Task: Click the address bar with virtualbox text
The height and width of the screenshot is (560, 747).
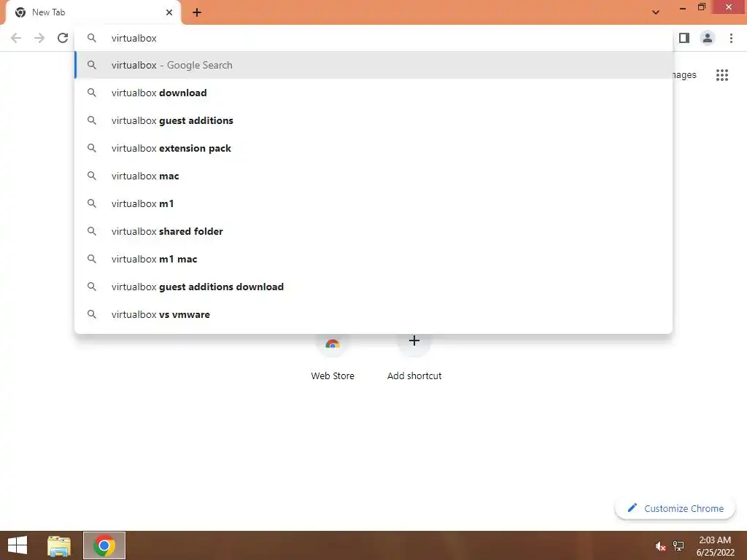Action: [x=373, y=38]
